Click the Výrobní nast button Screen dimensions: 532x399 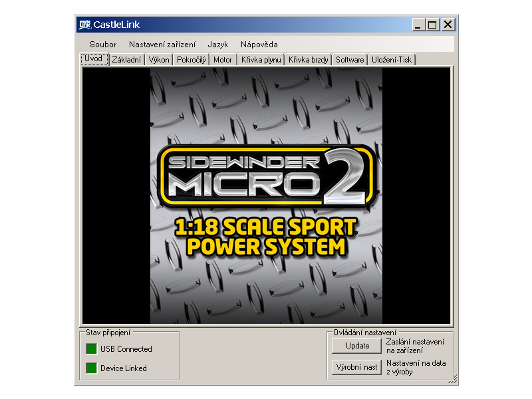[356, 367]
